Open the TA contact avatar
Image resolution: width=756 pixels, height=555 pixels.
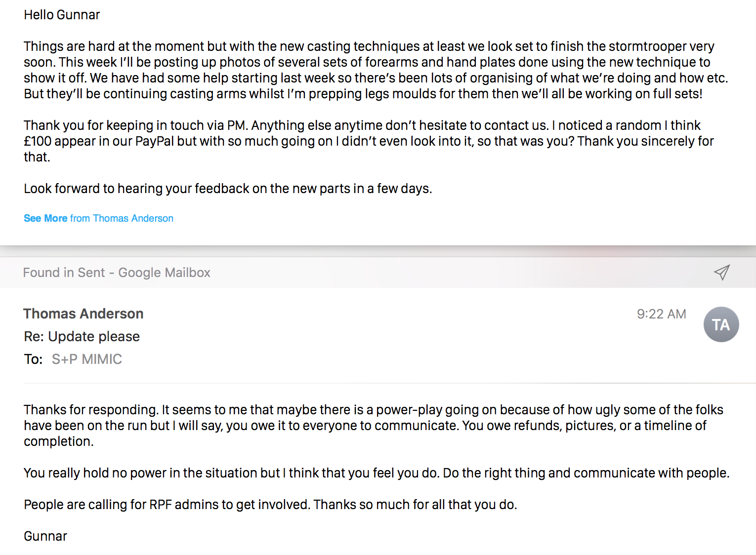(x=721, y=324)
